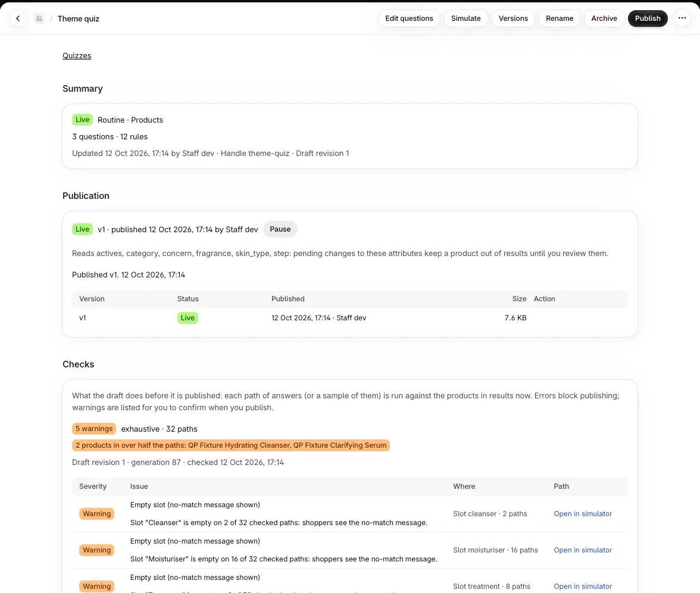Click the Checks section heading

click(x=78, y=364)
